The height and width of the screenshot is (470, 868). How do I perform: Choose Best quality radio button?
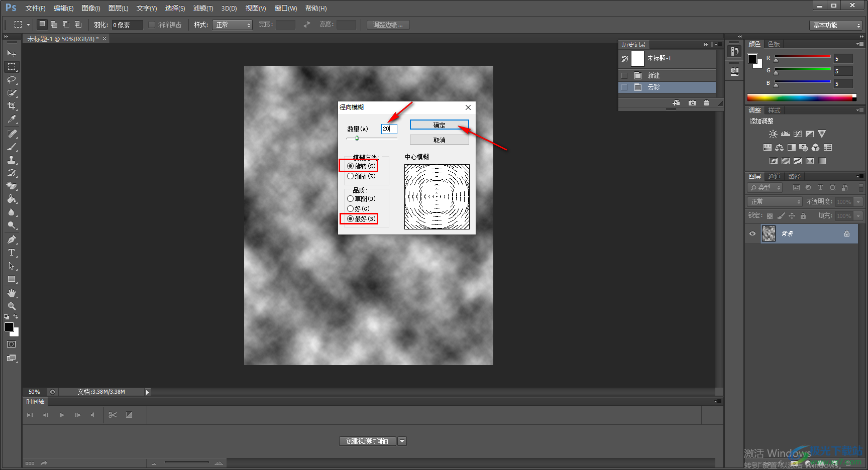(x=350, y=219)
